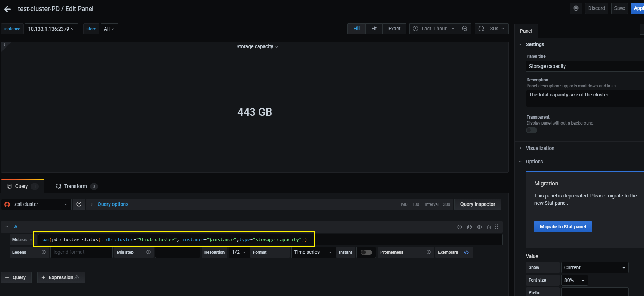Collapse query A row chevron
The image size is (644, 296).
click(7, 227)
